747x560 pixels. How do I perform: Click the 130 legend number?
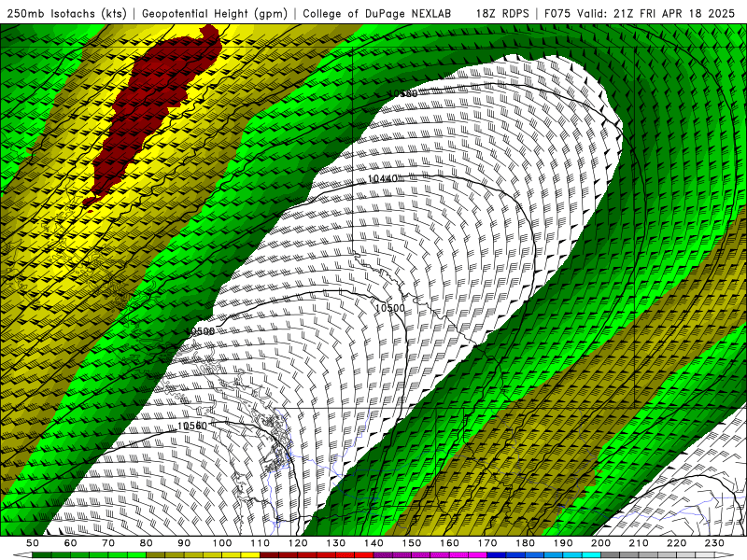pos(336,543)
